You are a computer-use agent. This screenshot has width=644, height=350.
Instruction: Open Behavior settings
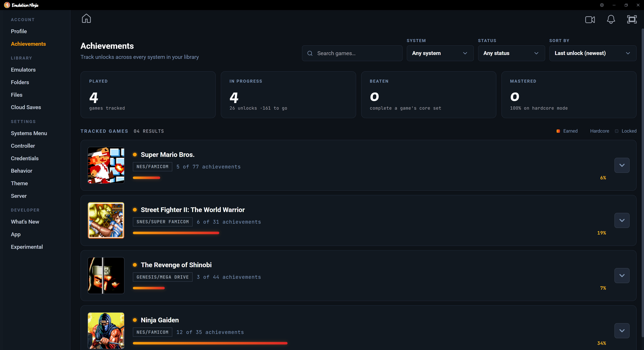pos(21,171)
